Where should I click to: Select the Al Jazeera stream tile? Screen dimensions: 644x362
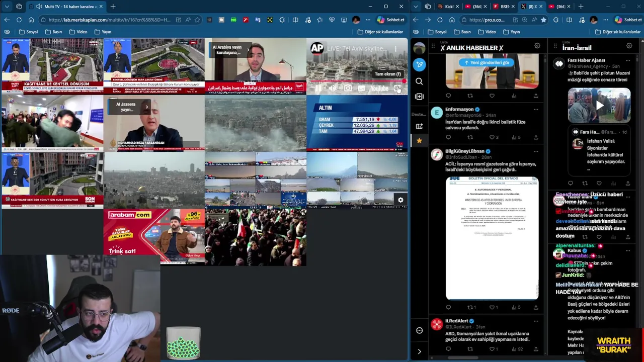pos(153,124)
